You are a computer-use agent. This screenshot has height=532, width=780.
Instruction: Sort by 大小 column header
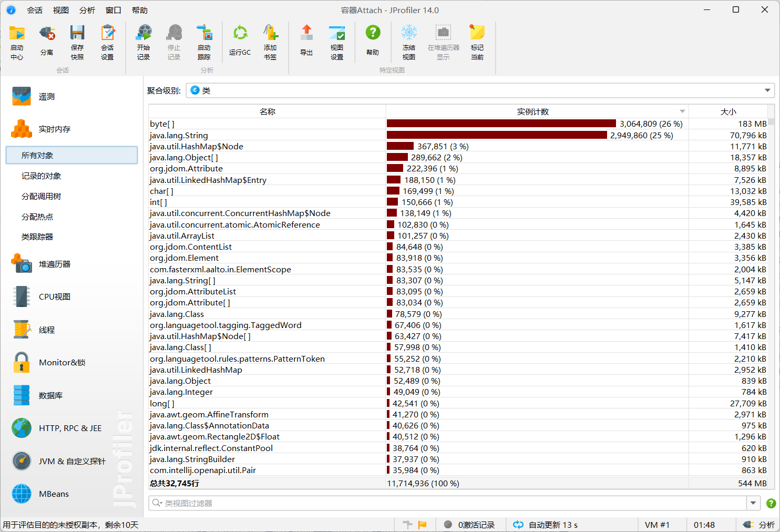[x=728, y=111]
